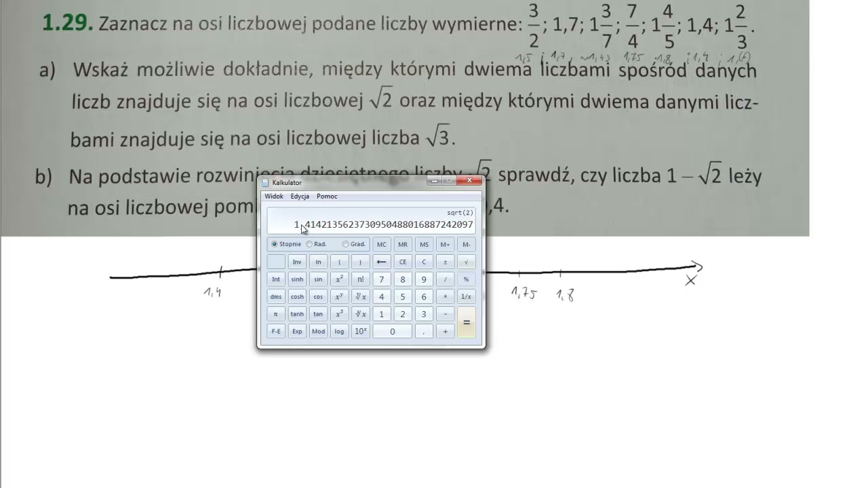
Task: Select the Rad. angle mode
Action: (317, 244)
